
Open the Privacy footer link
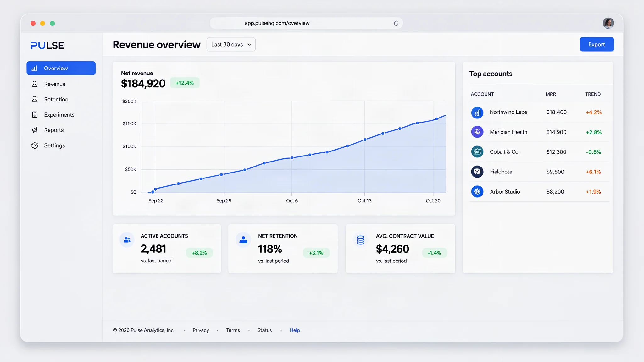(x=201, y=330)
